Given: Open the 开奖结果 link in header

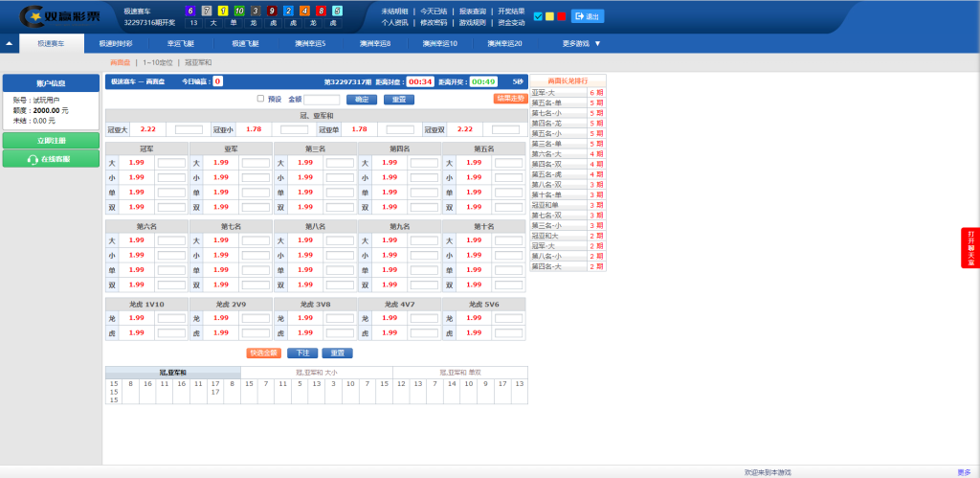Looking at the screenshot, I should [x=511, y=11].
